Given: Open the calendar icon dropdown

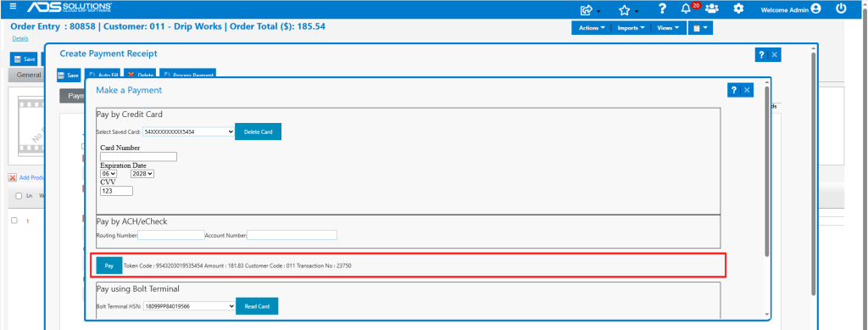Looking at the screenshot, I should (700, 28).
